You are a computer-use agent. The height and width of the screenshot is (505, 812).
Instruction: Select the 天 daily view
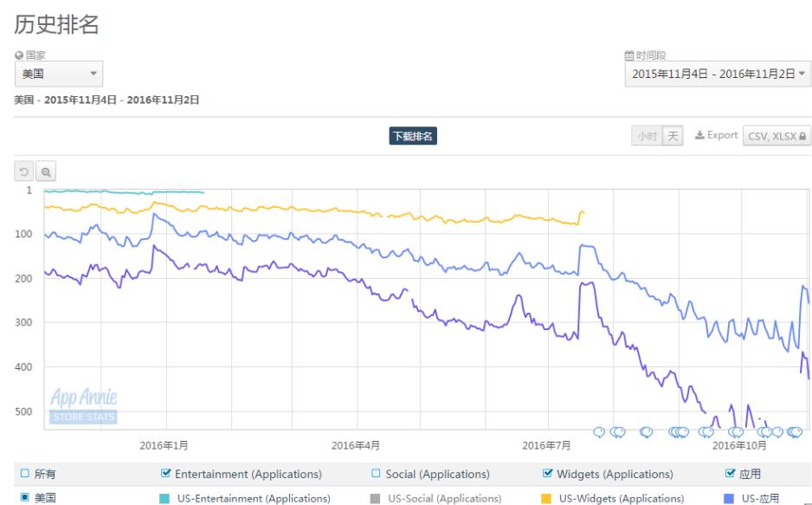tap(673, 136)
